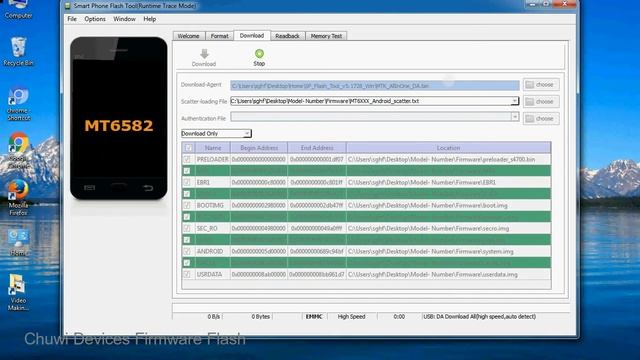Toggle checkbox in green row below ANDROID
Viewport: 640px width, 360px height.
click(187, 263)
